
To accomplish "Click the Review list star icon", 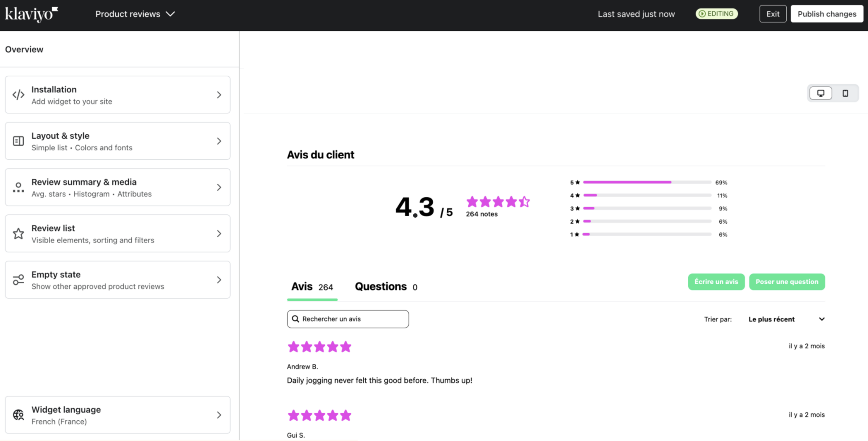I will [18, 233].
